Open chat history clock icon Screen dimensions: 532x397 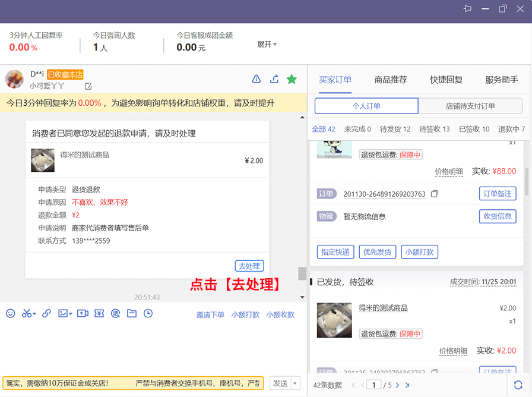coord(148,313)
